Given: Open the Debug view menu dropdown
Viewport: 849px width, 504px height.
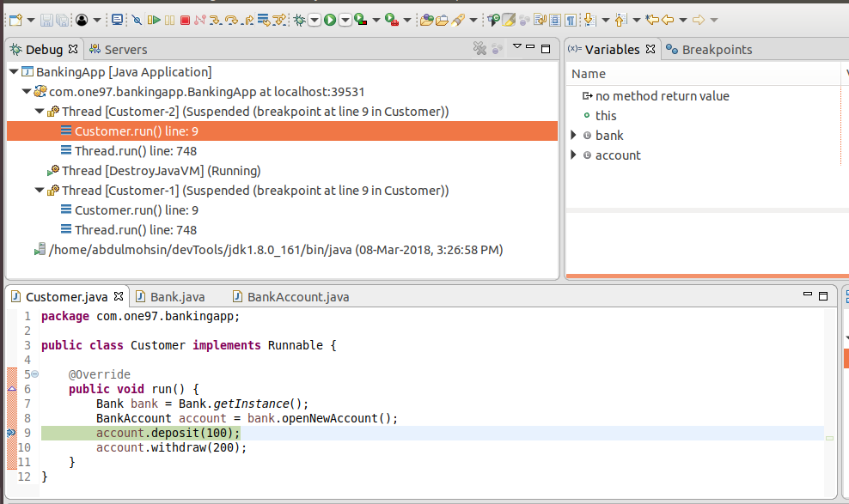Looking at the screenshot, I should tap(517, 46).
